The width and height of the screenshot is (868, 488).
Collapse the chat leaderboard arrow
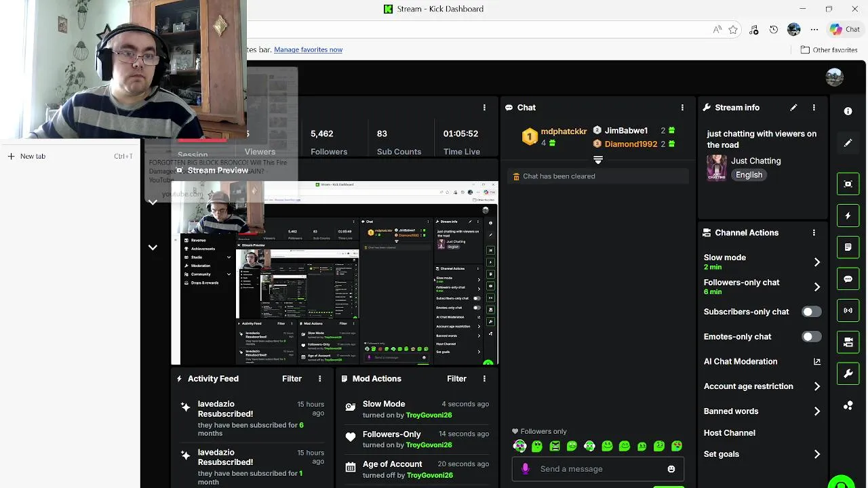pos(598,160)
